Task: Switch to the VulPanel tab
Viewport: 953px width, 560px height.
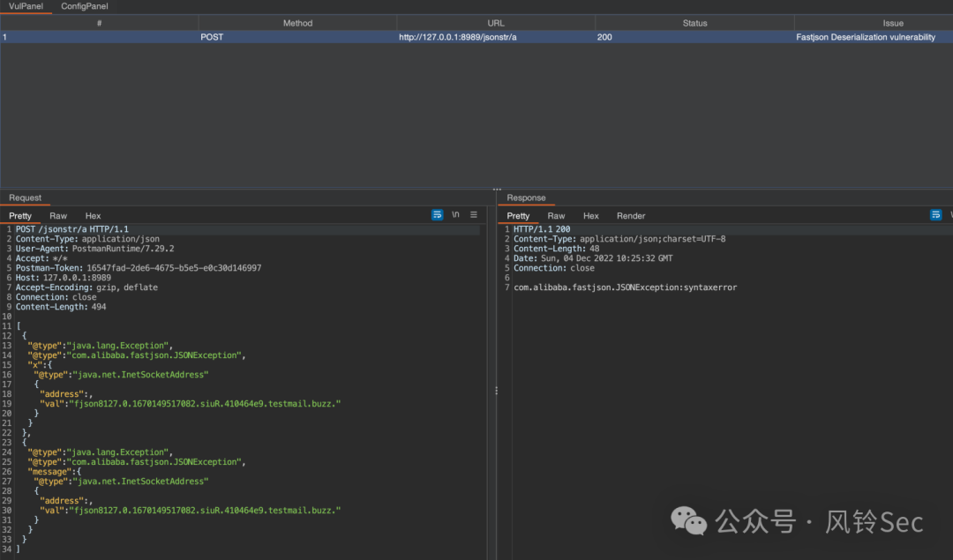Action: coord(26,6)
